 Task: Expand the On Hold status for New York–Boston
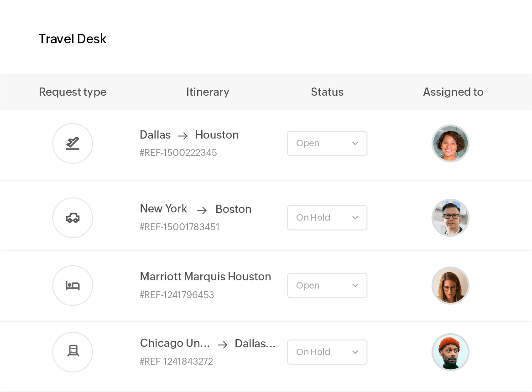coord(327,217)
